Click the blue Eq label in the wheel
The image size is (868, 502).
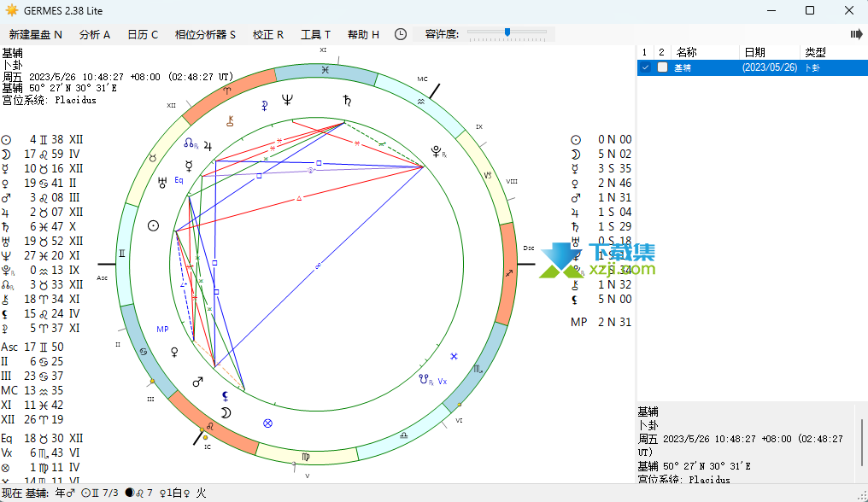pyautogui.click(x=179, y=180)
